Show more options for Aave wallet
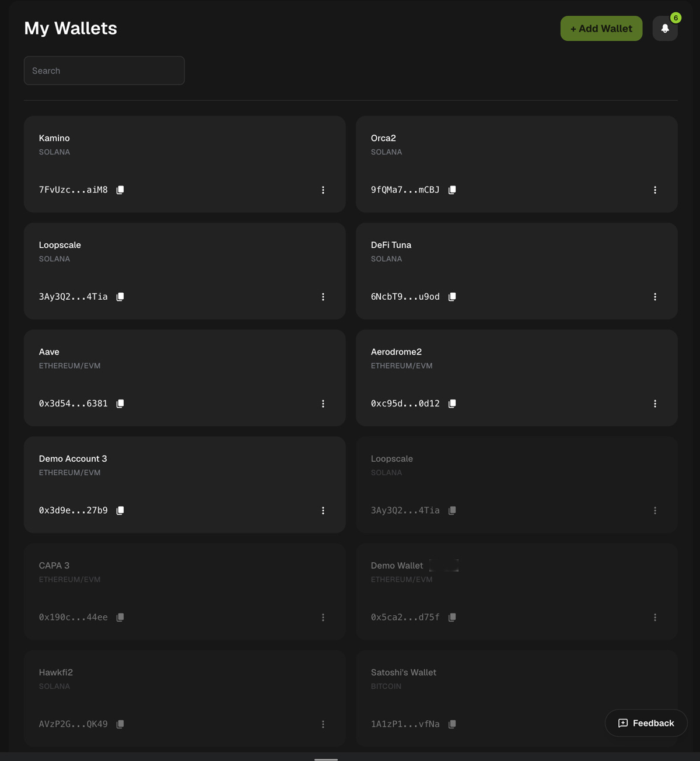This screenshot has height=761, width=700. tap(323, 404)
